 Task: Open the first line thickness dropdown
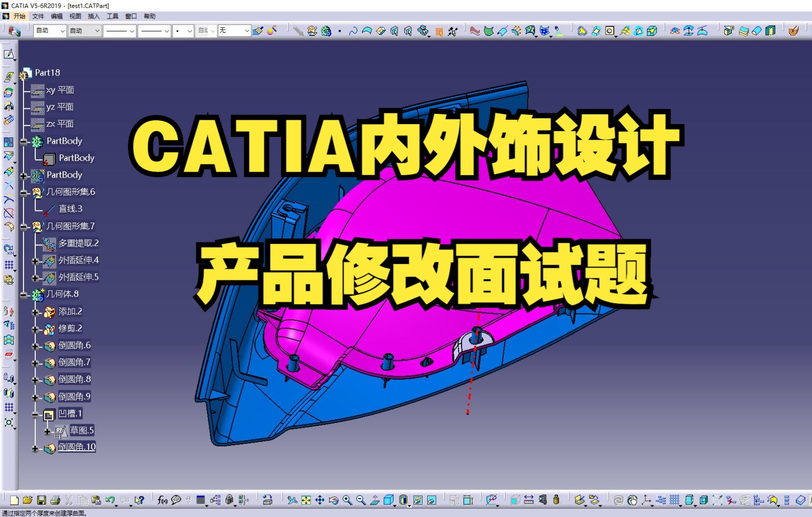(120, 31)
